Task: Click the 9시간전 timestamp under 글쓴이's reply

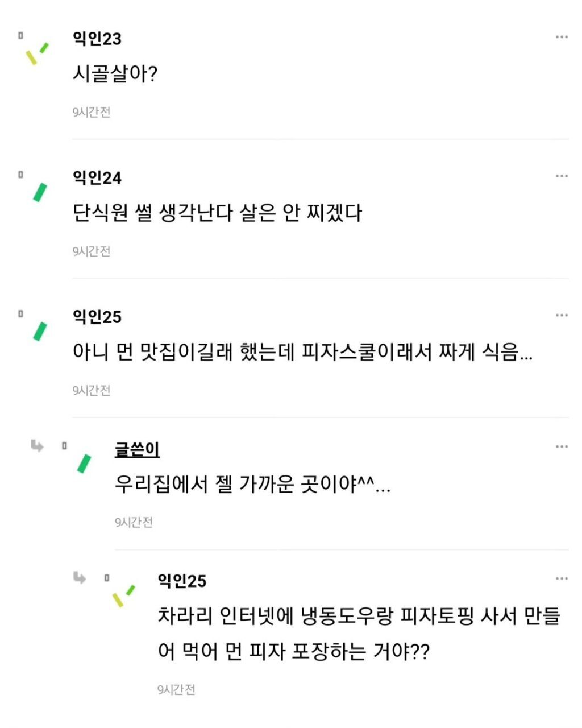Action: [x=134, y=522]
